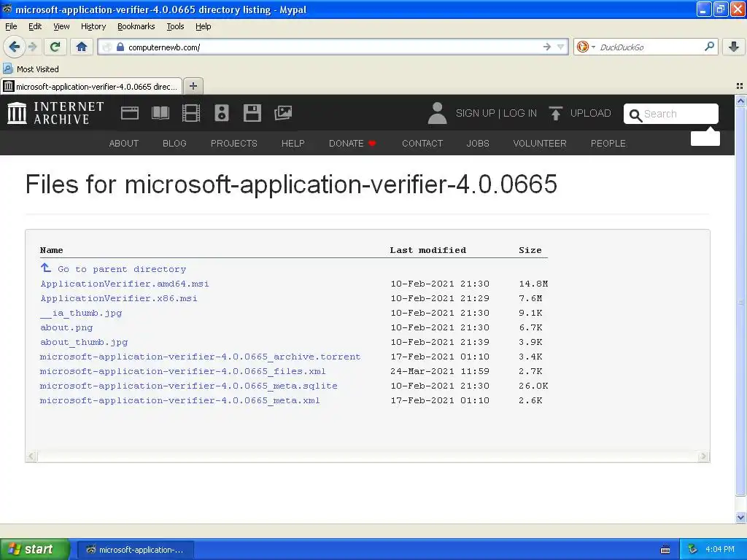The image size is (747, 560).
Task: Open the Bookmarks menu
Action: (136, 26)
